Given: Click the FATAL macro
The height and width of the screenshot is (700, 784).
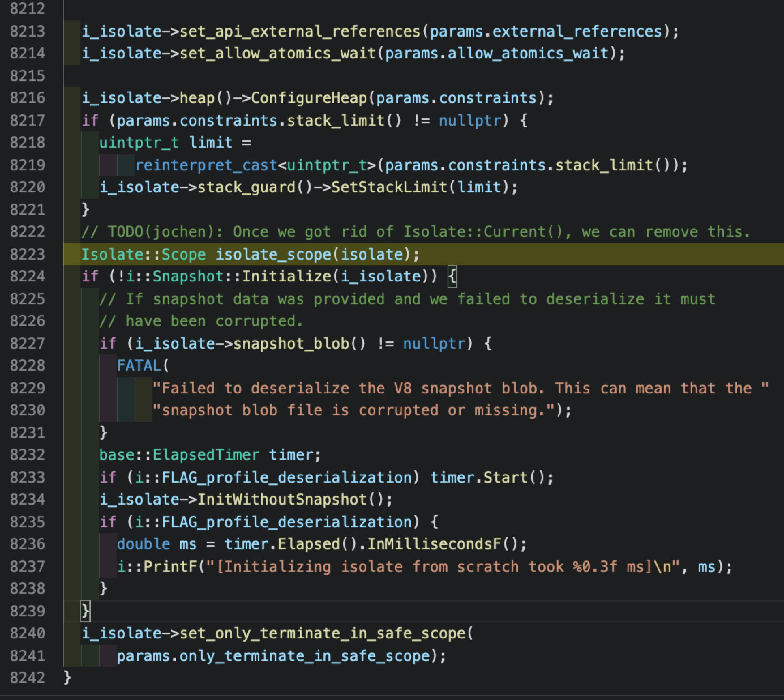Looking at the screenshot, I should [x=139, y=365].
